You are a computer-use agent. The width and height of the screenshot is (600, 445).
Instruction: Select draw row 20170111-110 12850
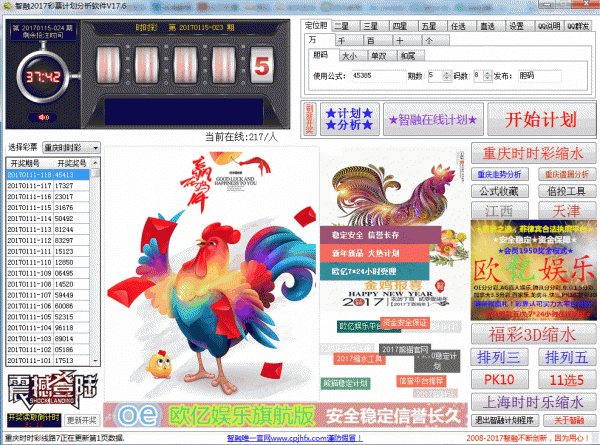[x=48, y=262]
